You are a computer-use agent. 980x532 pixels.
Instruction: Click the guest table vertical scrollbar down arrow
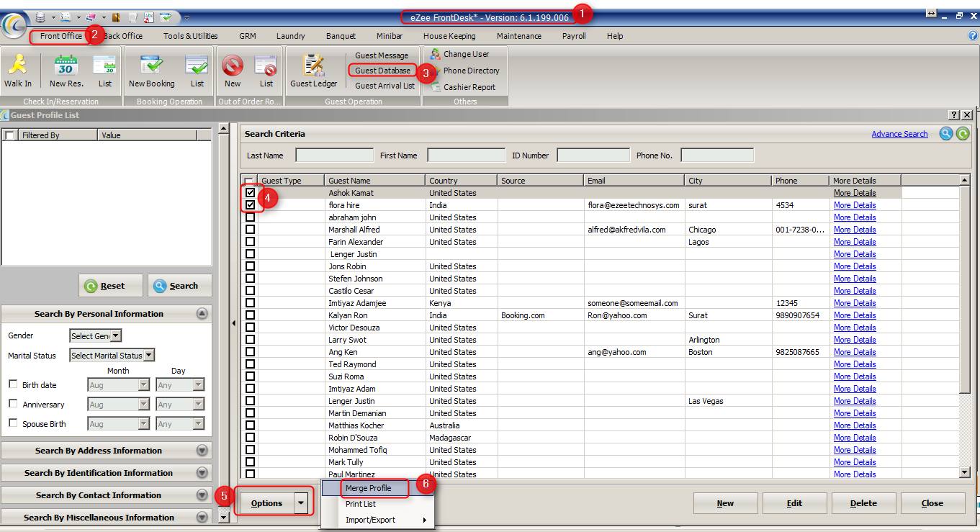click(x=965, y=472)
